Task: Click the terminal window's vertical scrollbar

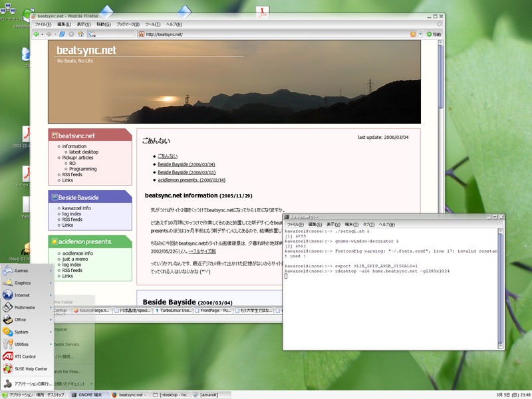Action: [x=501, y=286]
